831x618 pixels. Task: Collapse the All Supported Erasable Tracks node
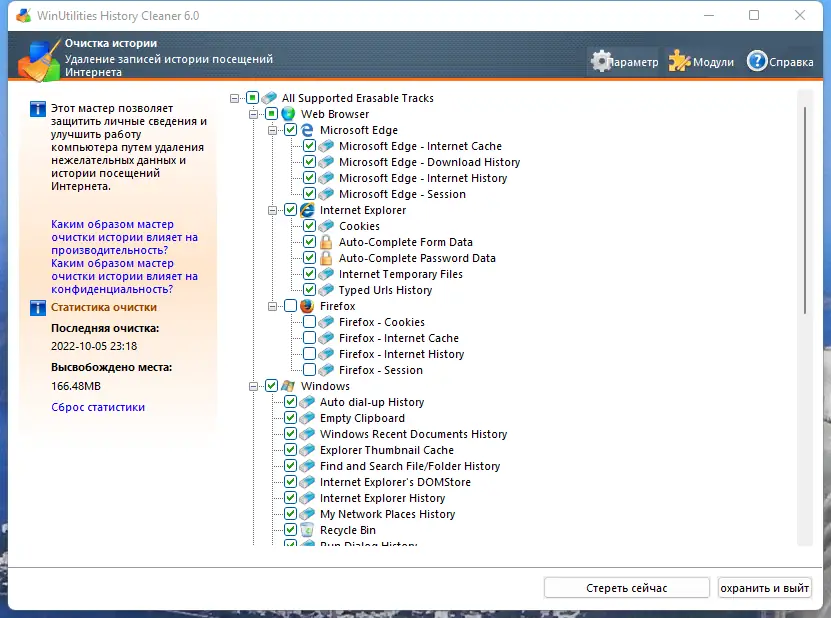click(234, 98)
